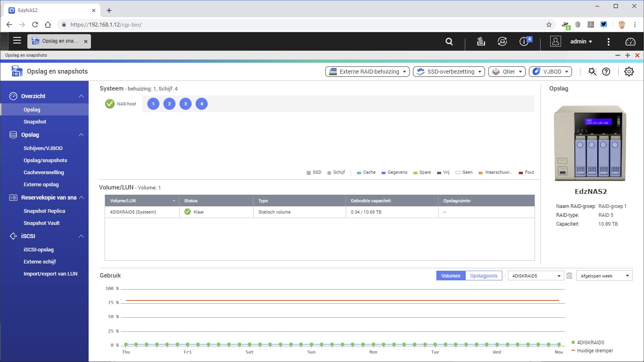Click Opslag en snapshots app logo
644x362 pixels.
[17, 72]
